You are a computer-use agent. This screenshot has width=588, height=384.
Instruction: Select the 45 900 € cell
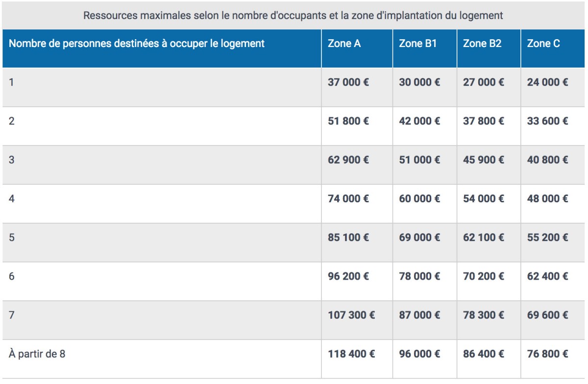[x=483, y=160]
